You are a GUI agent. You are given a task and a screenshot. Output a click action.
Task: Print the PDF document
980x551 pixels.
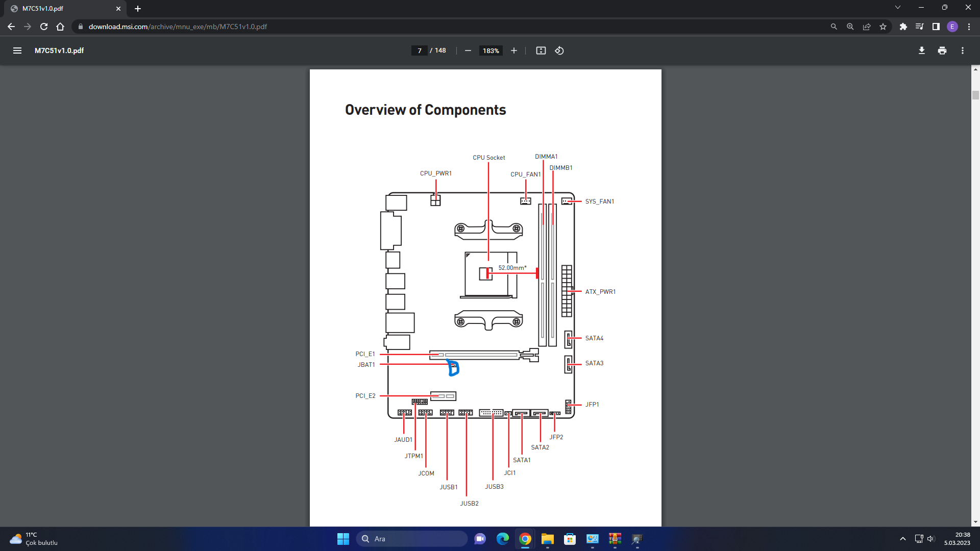coord(942,51)
